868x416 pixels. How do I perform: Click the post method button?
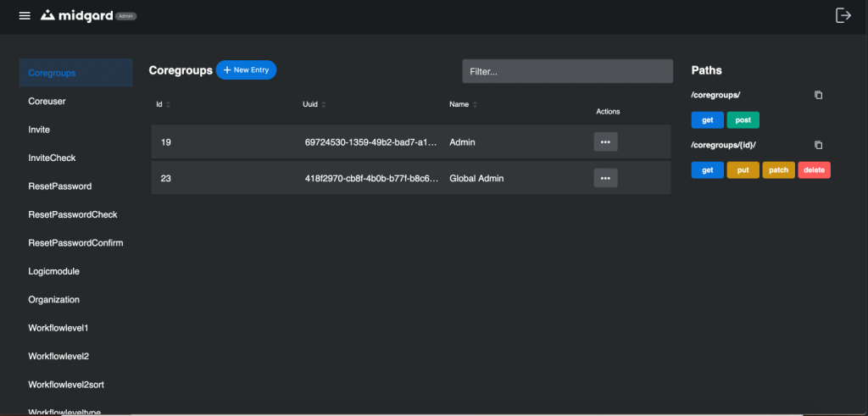point(743,120)
